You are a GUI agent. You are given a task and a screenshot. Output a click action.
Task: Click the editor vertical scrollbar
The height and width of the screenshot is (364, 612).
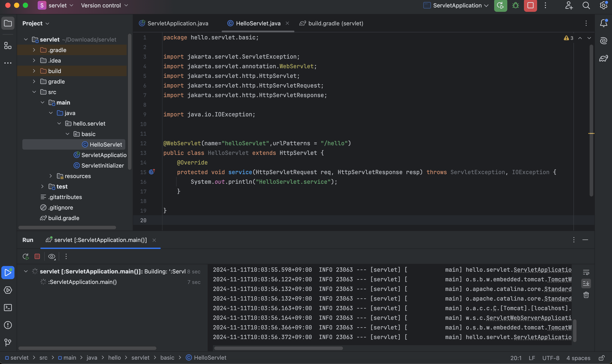click(591, 121)
